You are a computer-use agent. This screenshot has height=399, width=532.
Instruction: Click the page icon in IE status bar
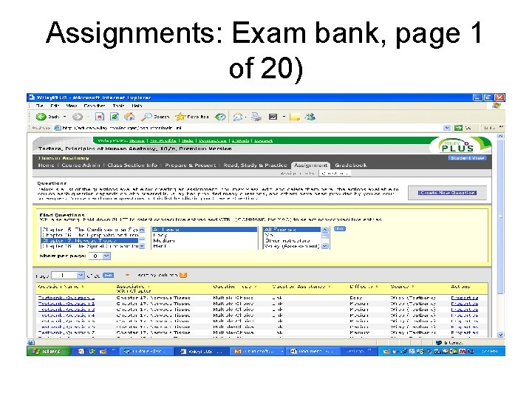[x=31, y=343]
